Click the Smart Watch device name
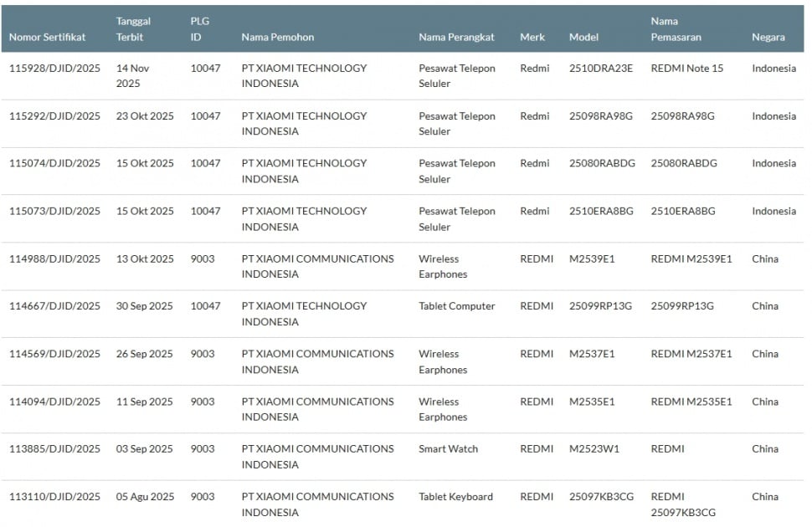 pos(448,449)
